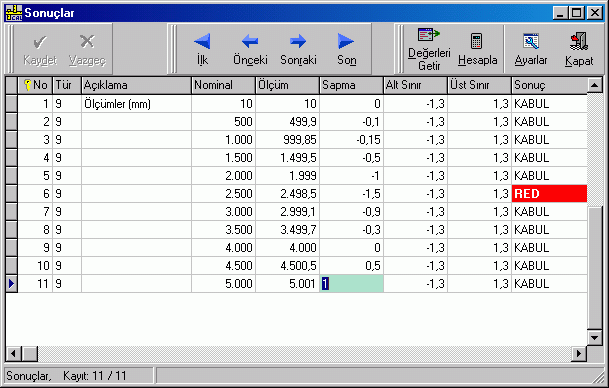
Task: Select Ölçüm cell 999,85
Action: 287,139
